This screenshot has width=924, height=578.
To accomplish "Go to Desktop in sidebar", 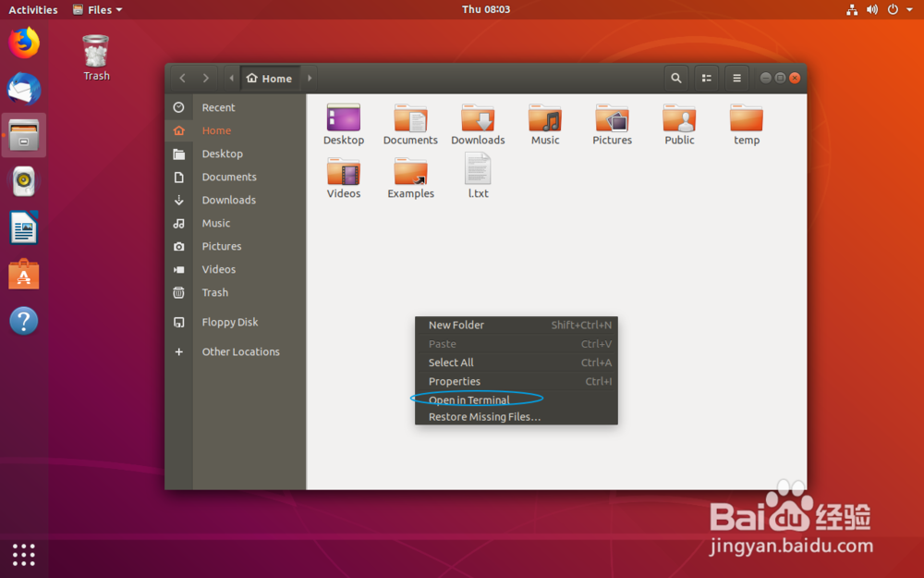I will (x=235, y=154).
